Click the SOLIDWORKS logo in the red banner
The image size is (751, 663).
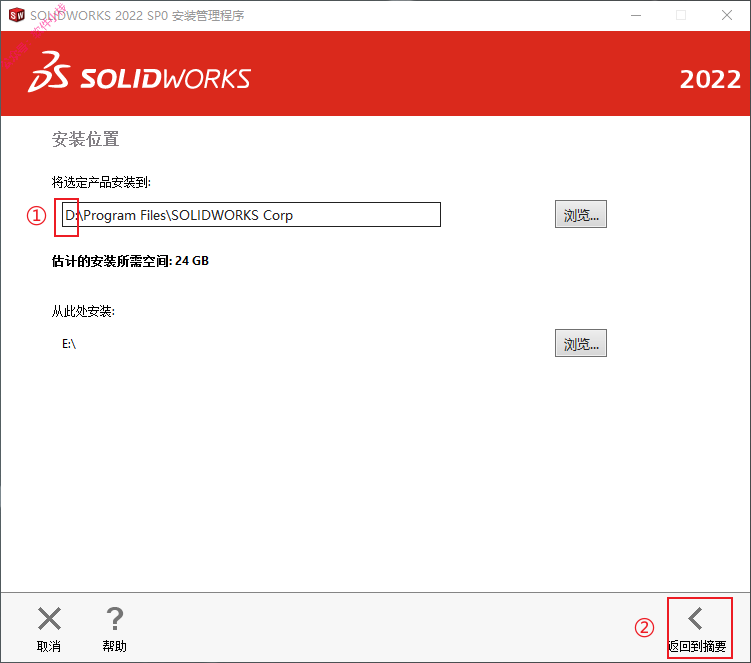click(139, 73)
